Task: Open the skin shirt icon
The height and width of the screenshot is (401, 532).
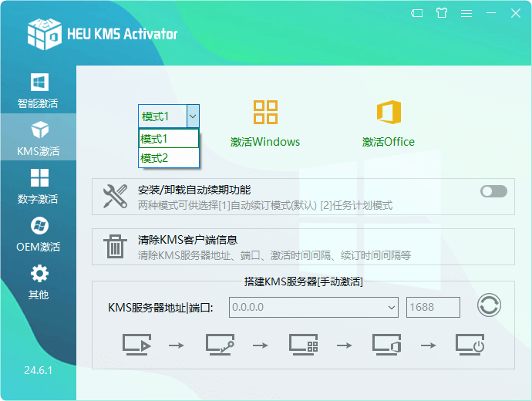Action: point(442,13)
